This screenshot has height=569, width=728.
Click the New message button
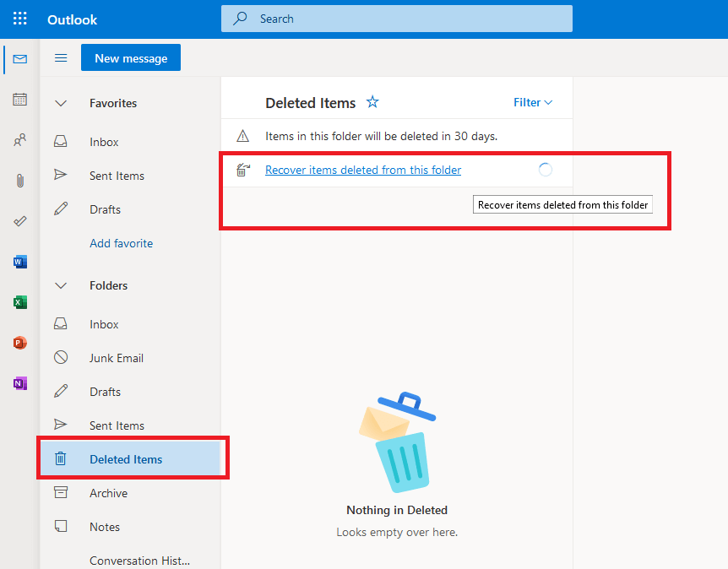coord(131,58)
